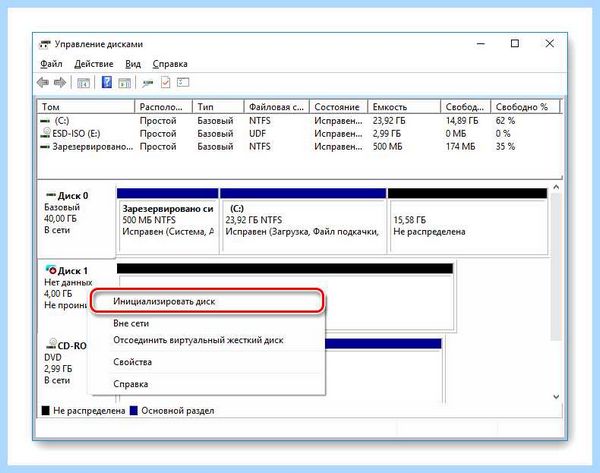Click the checkmark properties toolbar icon

tap(165, 82)
